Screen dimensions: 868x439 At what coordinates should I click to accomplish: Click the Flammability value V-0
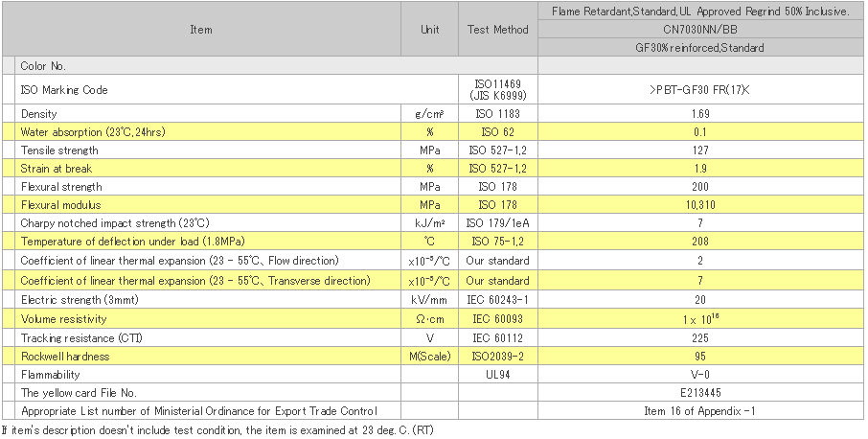(699, 375)
